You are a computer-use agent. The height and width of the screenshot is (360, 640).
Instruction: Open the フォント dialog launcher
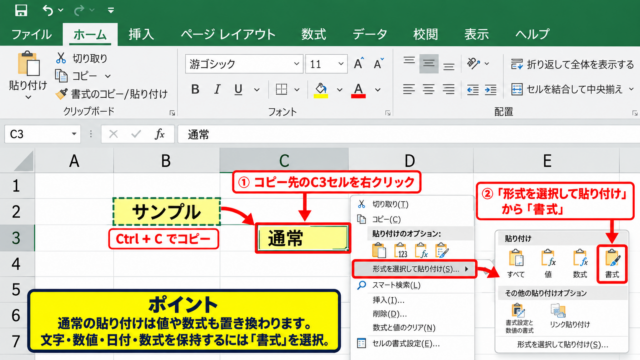pyautogui.click(x=387, y=113)
